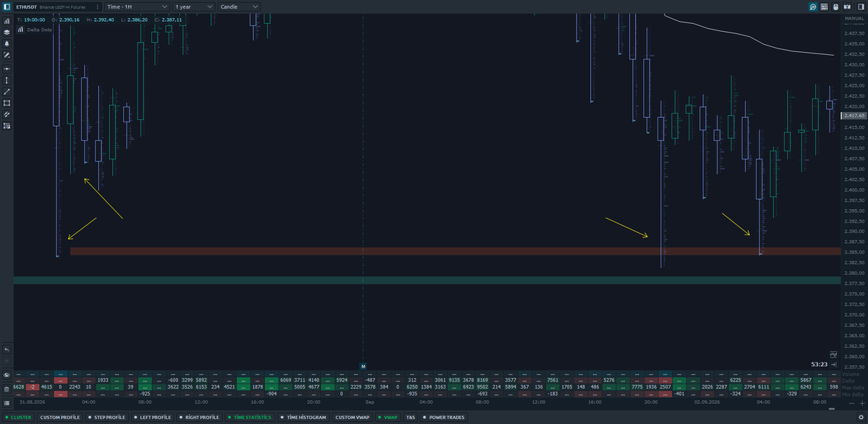
Task: Toggle the RIGHT PROFILE indicator
Action: coord(199,417)
